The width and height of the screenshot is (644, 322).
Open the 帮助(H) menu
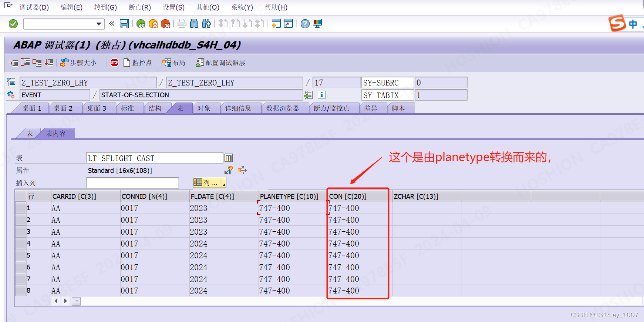276,7
